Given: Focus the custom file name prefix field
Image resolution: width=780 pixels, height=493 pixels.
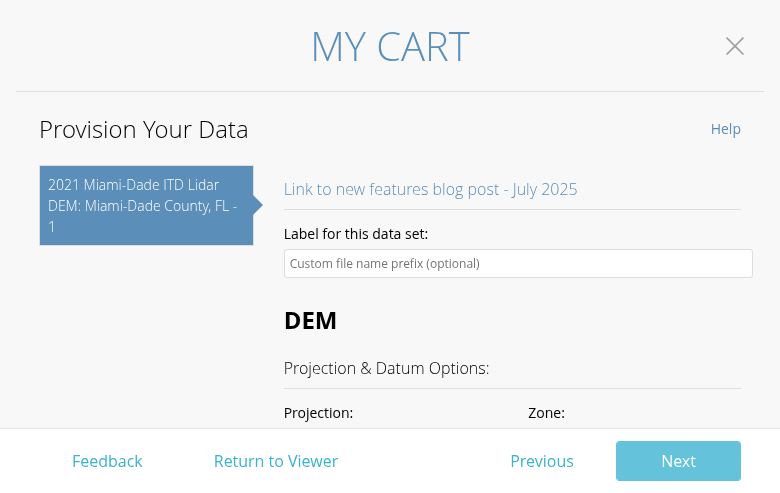Looking at the screenshot, I should pos(518,264).
